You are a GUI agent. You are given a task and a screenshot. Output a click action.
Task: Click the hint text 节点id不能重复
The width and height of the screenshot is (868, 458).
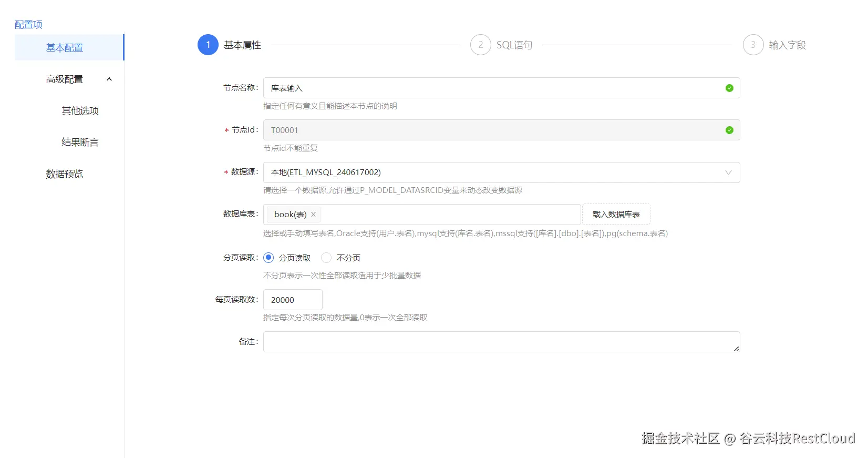pos(291,148)
